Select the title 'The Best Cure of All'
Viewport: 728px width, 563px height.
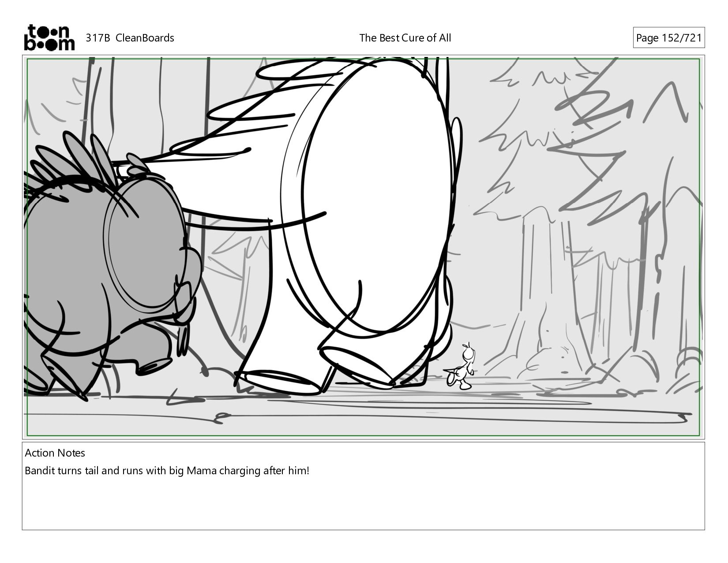pyautogui.click(x=405, y=38)
